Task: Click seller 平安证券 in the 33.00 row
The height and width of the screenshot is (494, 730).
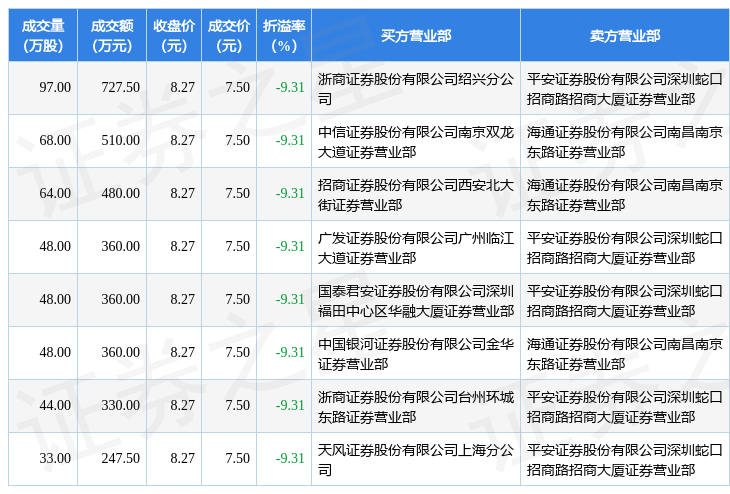Action: click(625, 460)
